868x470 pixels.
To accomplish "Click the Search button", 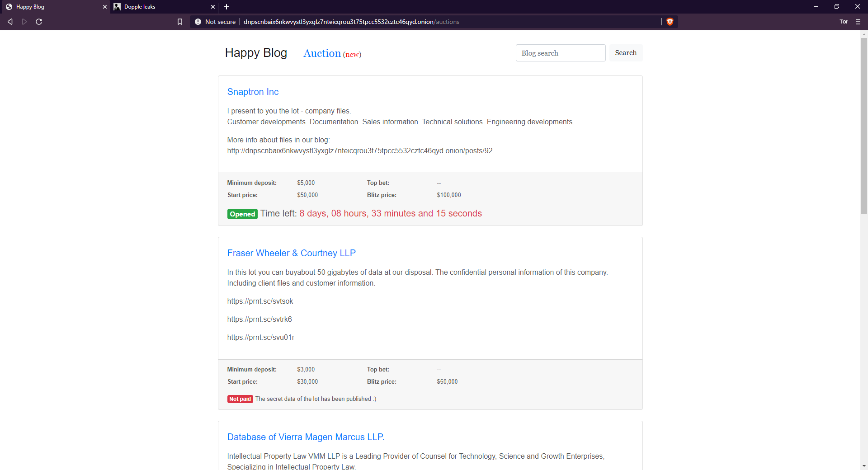I will coord(626,53).
